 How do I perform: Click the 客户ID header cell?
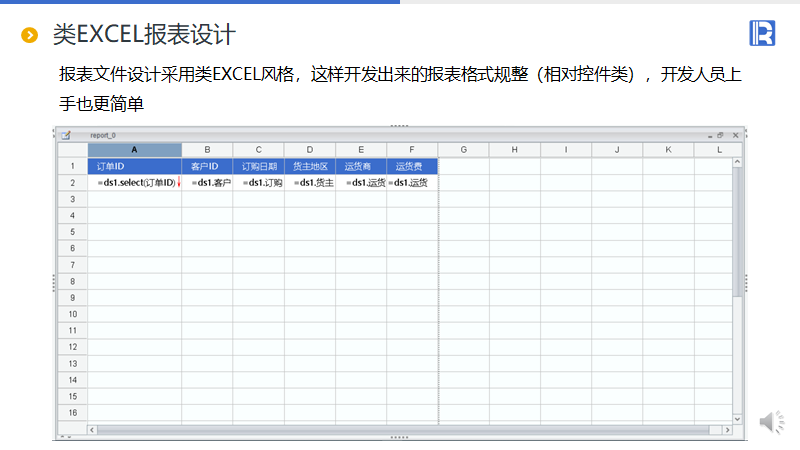click(x=207, y=166)
